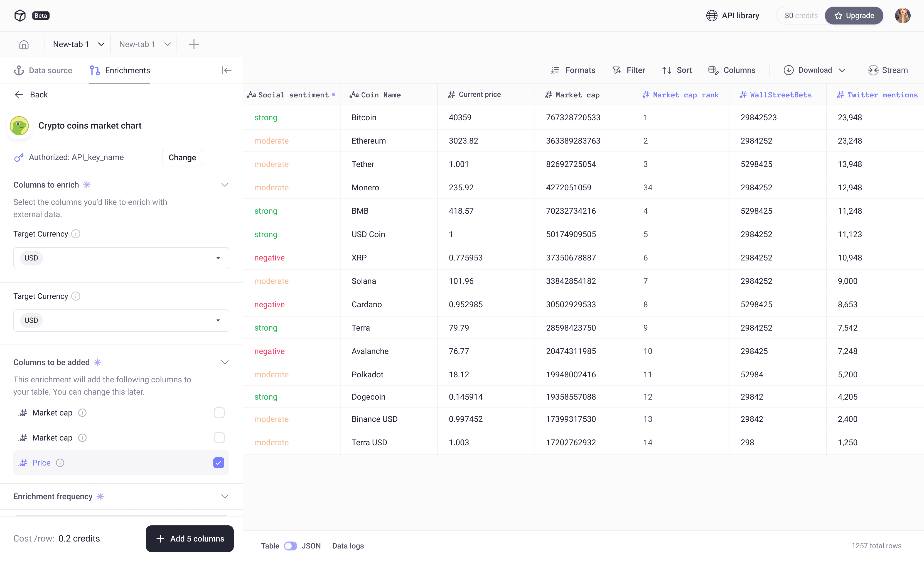Click the home icon in tab bar
Image resolution: width=924 pixels, height=561 pixels.
24,45
